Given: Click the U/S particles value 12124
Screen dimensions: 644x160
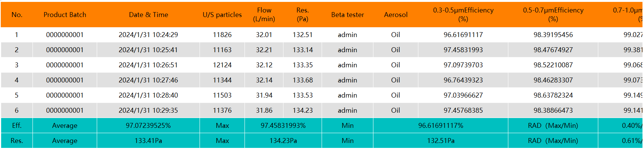Looking at the screenshot, I should point(222,65).
